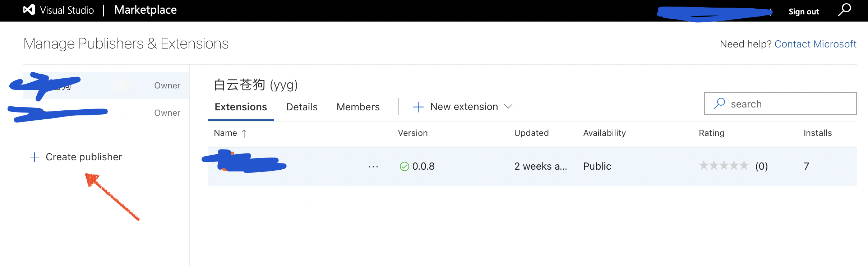Click the Visual Studio logo icon
The height and width of the screenshot is (266, 868).
(x=29, y=10)
